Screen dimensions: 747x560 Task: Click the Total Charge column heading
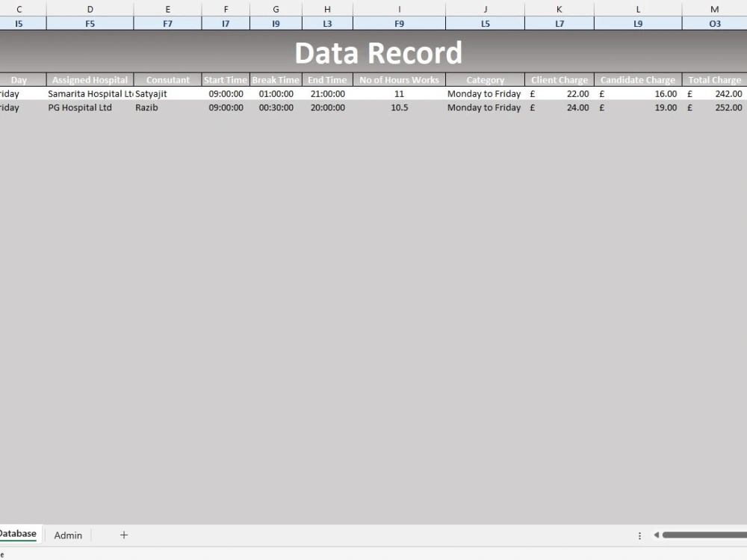[714, 79]
